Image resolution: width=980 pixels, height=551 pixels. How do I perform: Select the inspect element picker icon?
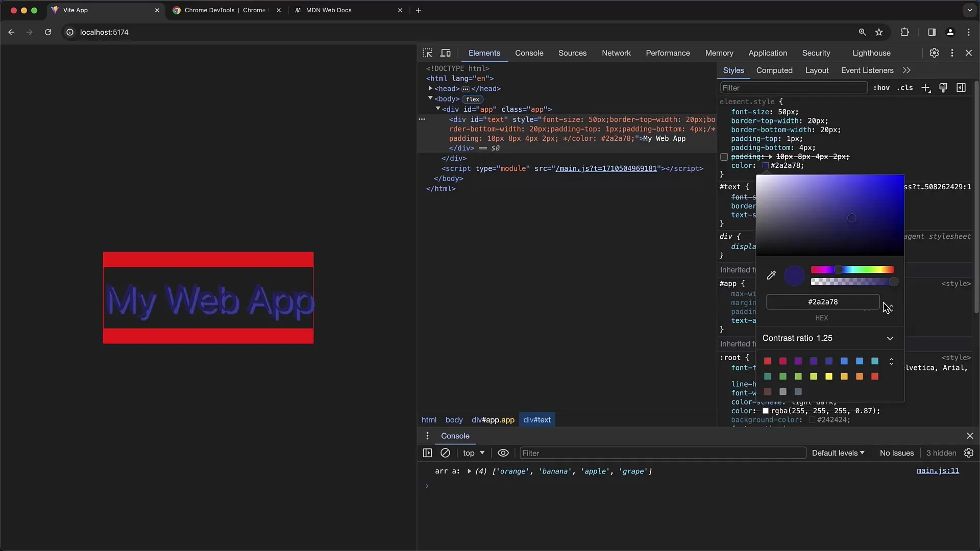428,53
